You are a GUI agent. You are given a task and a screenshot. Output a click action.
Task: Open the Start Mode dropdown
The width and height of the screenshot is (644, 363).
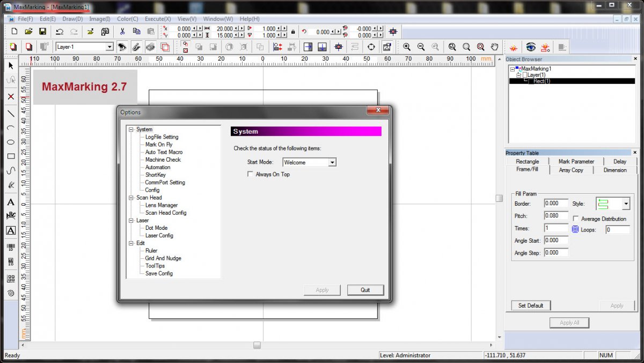tap(332, 162)
